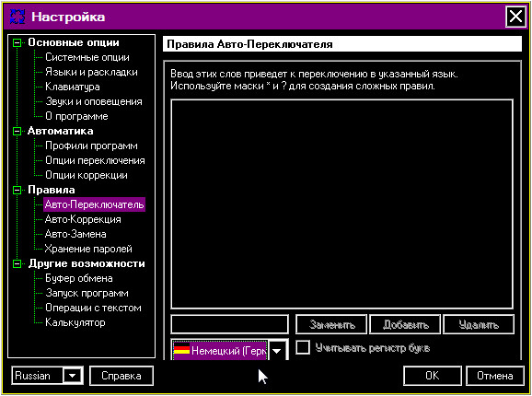
Task: Select 'Хранение паролей' tree item
Action: tap(88, 249)
